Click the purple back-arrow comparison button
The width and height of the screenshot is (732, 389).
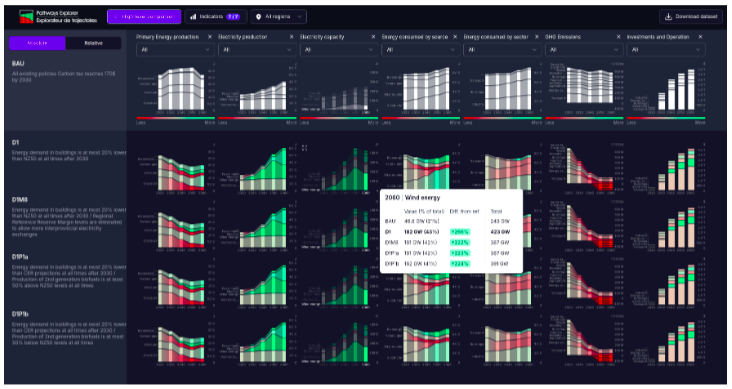pos(144,17)
